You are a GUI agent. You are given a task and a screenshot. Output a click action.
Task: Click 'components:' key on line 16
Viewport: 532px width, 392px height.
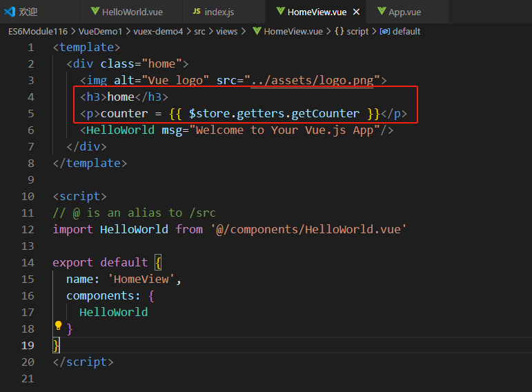coord(104,296)
